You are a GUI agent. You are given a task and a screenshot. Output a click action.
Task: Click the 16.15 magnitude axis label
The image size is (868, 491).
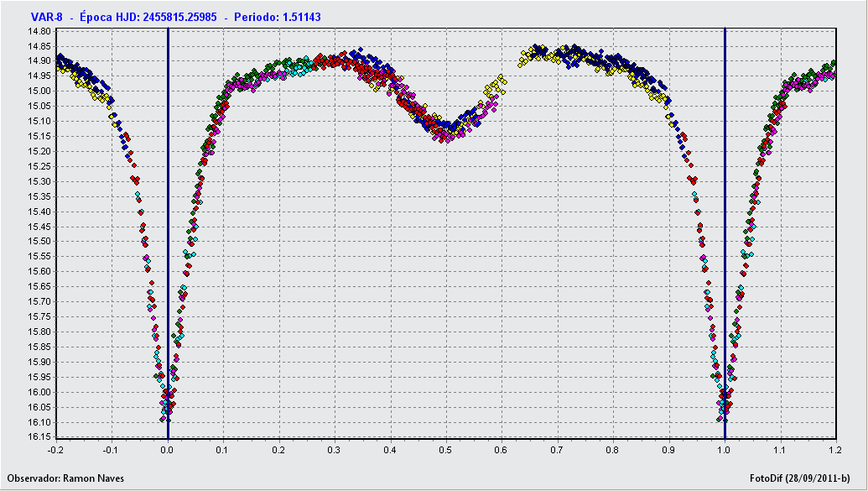[39, 436]
